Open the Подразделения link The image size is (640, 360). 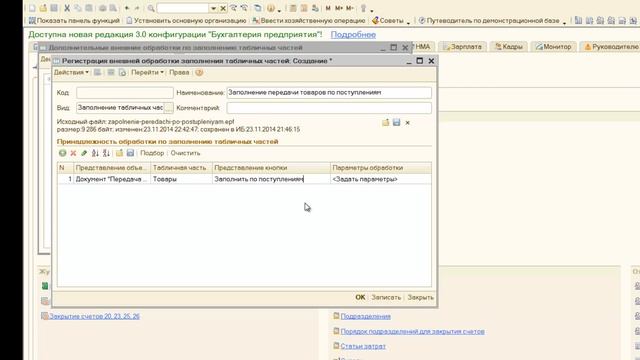365,316
